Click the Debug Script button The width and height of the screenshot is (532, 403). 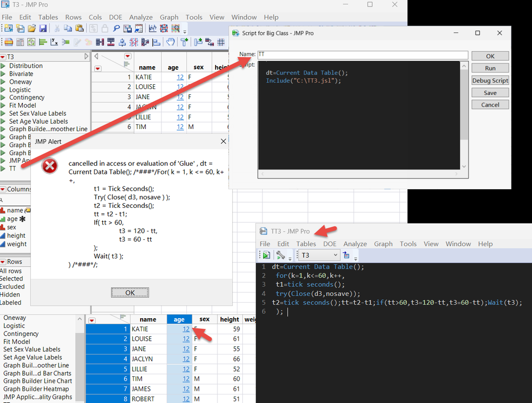[490, 80]
